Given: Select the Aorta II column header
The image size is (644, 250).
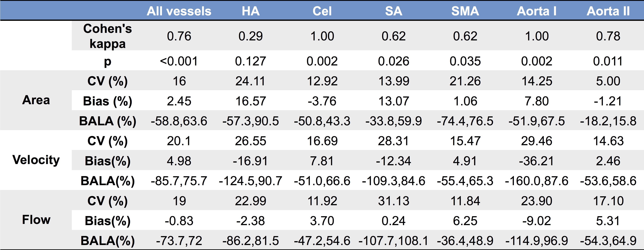Looking at the screenshot, I should click(608, 11).
